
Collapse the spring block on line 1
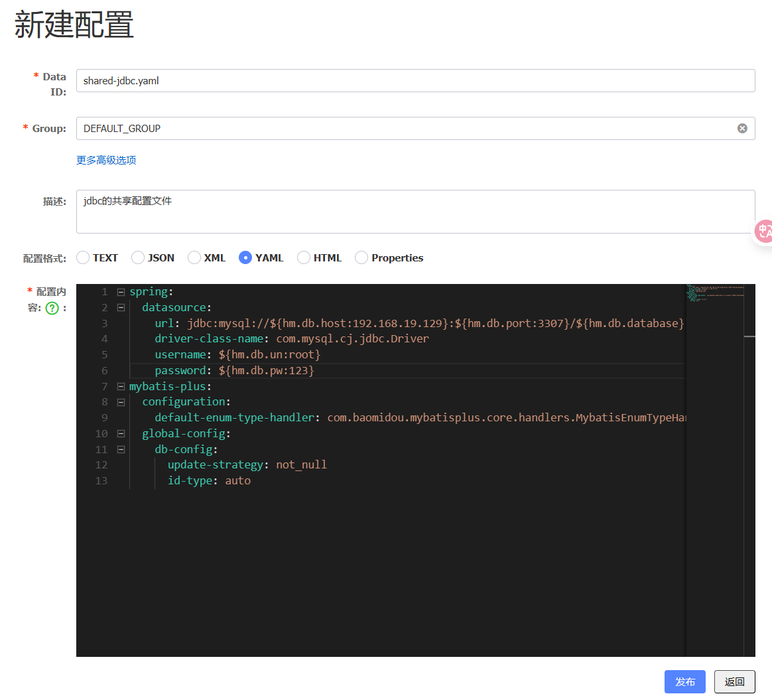coord(121,292)
